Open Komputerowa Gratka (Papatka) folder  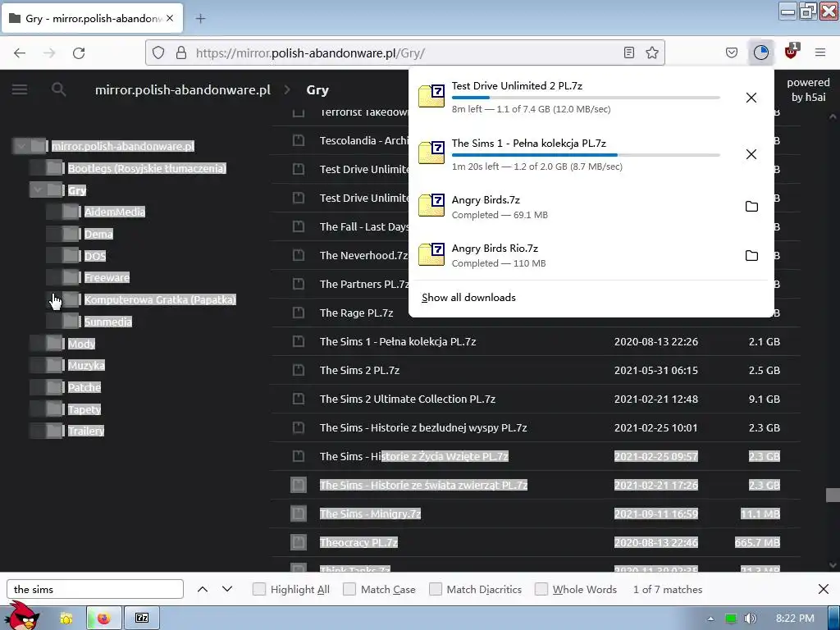click(x=160, y=299)
